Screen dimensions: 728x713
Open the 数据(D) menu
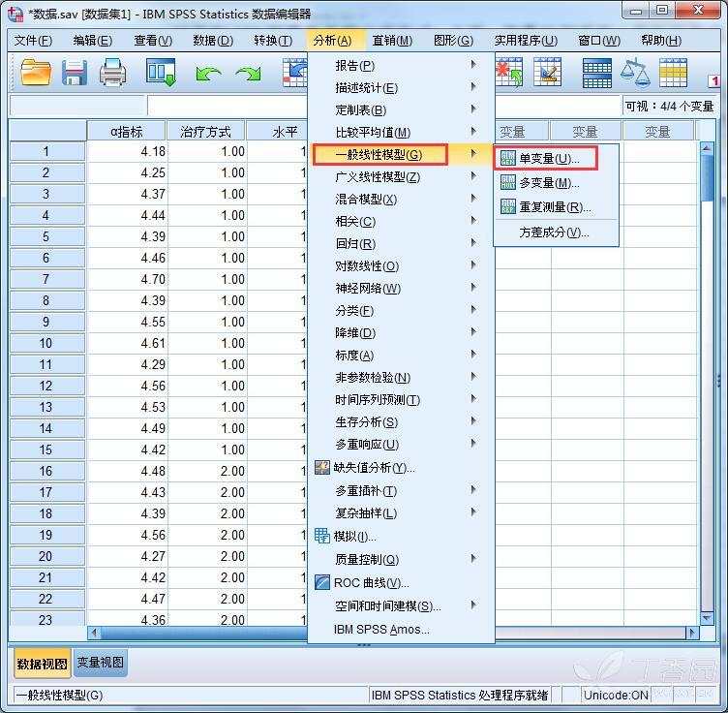point(213,41)
